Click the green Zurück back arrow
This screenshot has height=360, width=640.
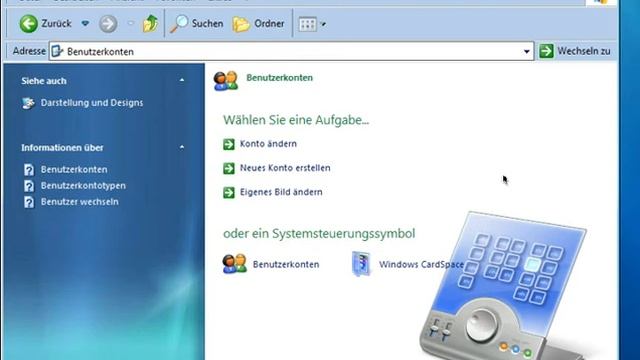(x=29, y=24)
